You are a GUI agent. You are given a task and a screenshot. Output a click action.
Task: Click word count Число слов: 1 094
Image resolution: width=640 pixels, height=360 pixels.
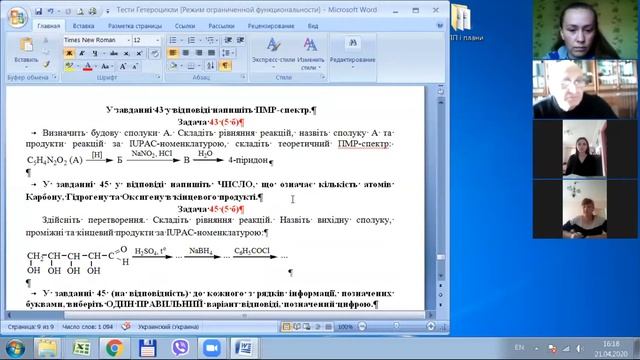pyautogui.click(x=87, y=327)
